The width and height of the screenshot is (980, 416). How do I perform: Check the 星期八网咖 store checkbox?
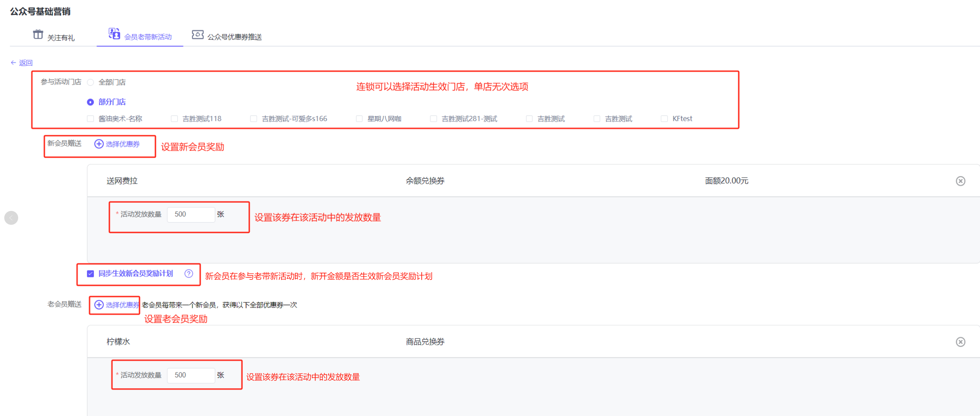[359, 119]
